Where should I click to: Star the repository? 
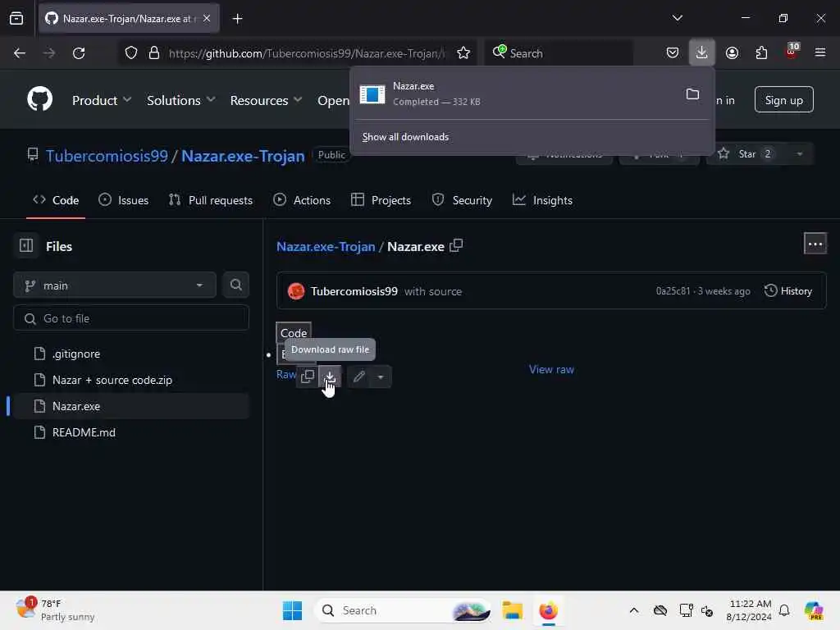click(x=746, y=154)
